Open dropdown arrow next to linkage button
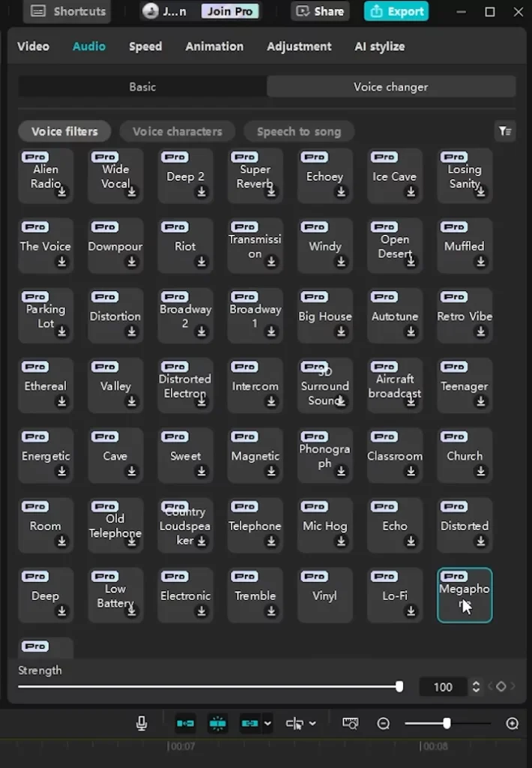The width and height of the screenshot is (532, 768). coord(267,724)
